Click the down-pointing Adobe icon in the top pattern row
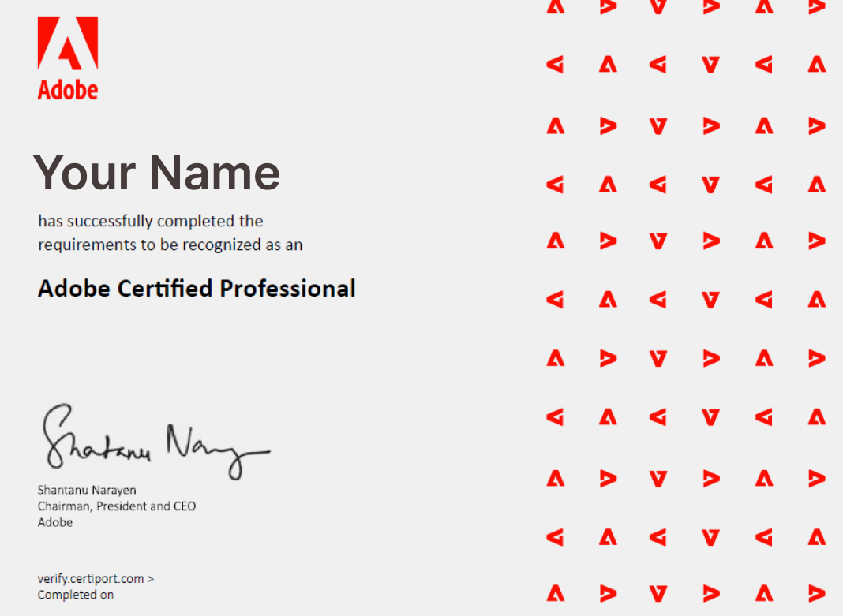Viewport: 843px width, 616px height. [x=658, y=8]
